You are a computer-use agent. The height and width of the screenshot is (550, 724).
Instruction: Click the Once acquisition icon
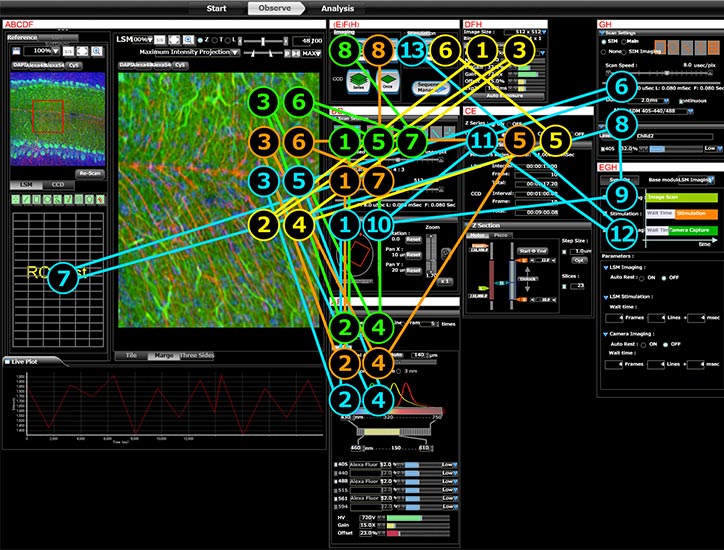click(x=387, y=81)
